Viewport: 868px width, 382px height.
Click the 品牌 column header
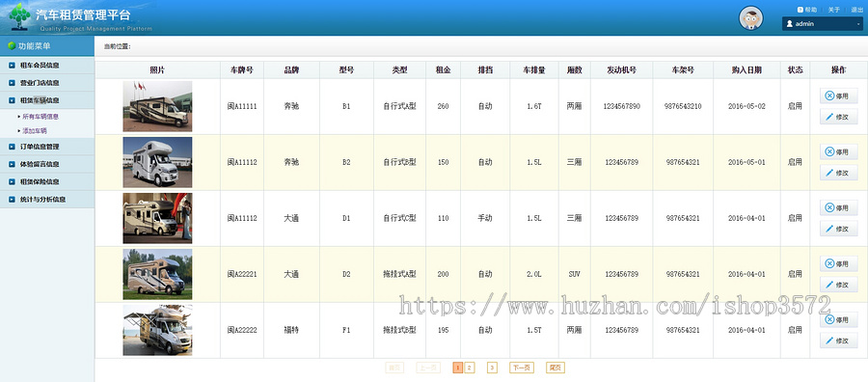291,70
